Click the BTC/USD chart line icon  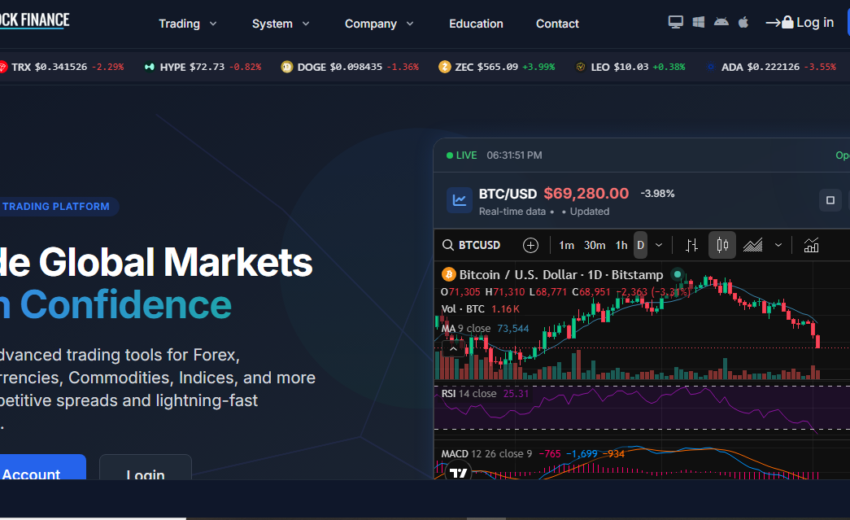point(460,200)
